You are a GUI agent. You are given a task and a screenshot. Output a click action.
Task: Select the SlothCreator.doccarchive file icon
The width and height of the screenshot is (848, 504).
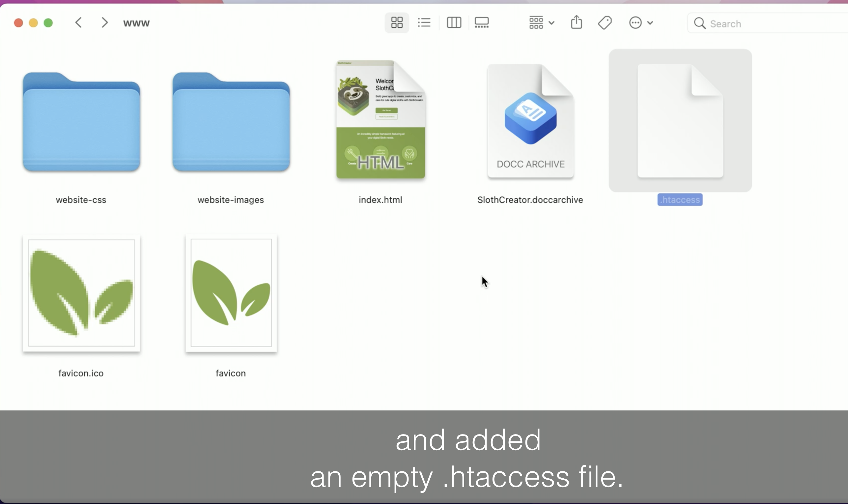530,121
